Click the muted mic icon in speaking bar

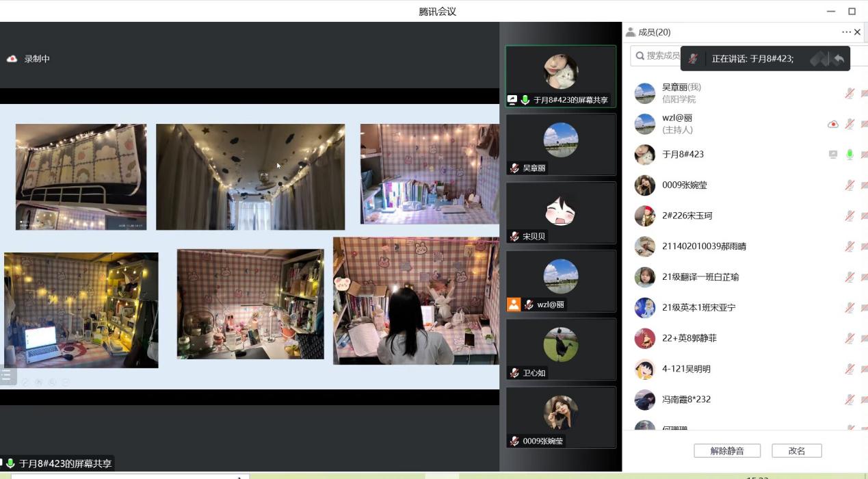click(693, 59)
